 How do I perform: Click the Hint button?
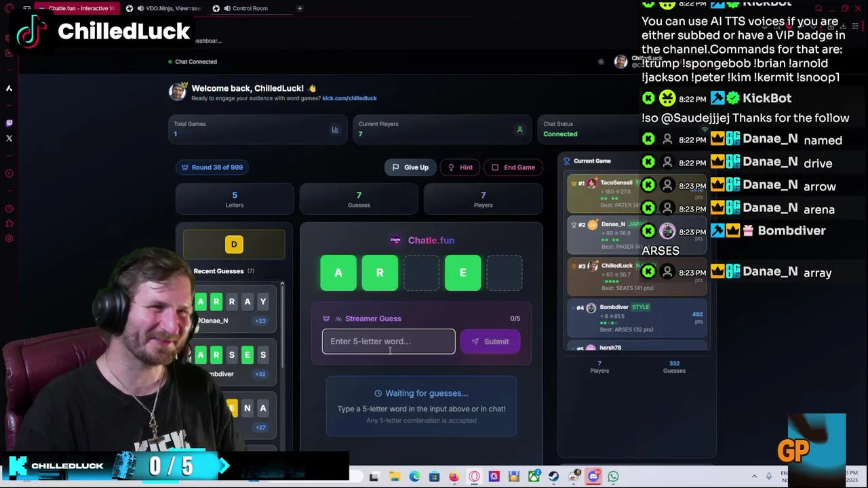[460, 167]
